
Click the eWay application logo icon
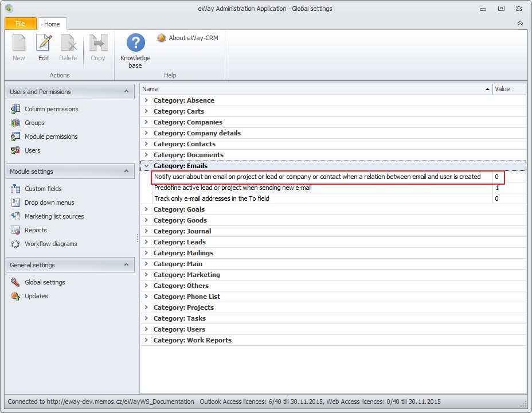click(x=9, y=9)
